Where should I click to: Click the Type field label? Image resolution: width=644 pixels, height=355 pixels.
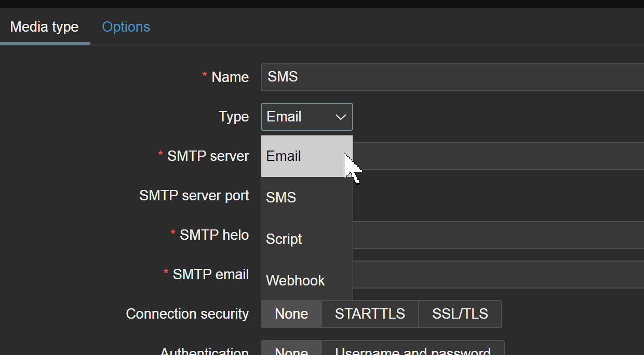tap(234, 117)
